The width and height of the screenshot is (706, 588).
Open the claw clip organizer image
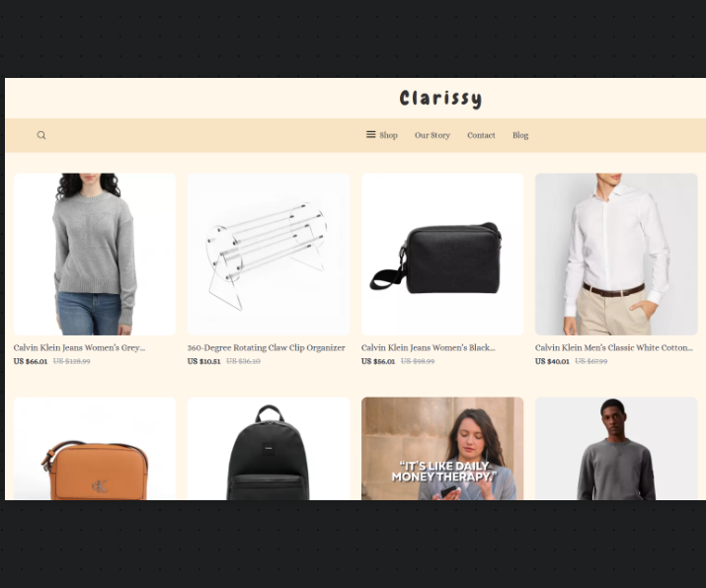click(x=269, y=255)
